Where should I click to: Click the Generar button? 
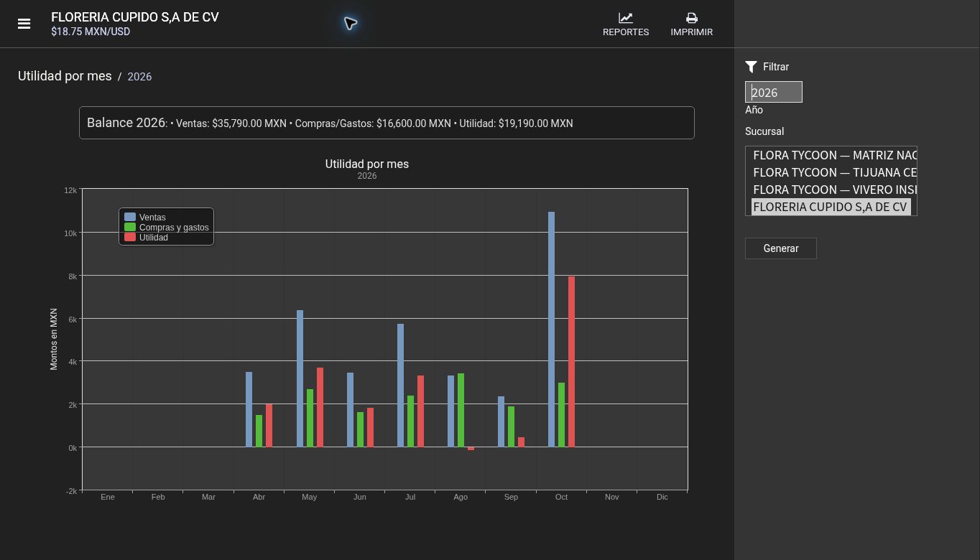tap(781, 248)
